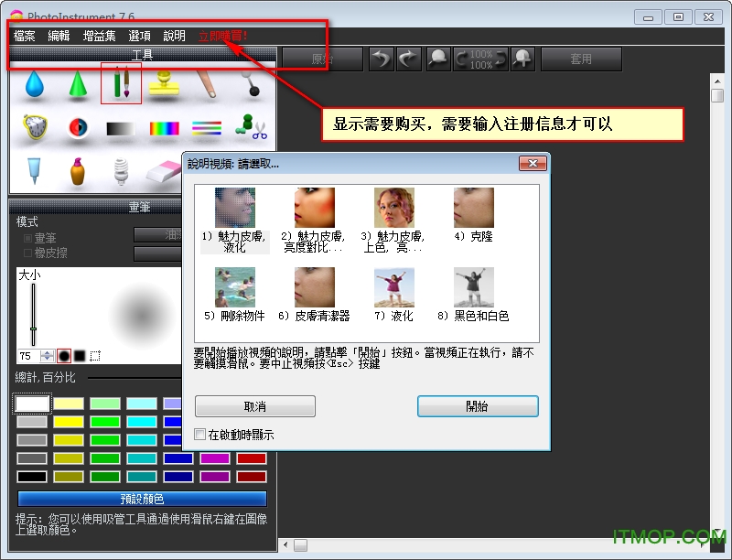Click the Undo arrow in the toolbar
The height and width of the screenshot is (560, 732).
[x=380, y=59]
